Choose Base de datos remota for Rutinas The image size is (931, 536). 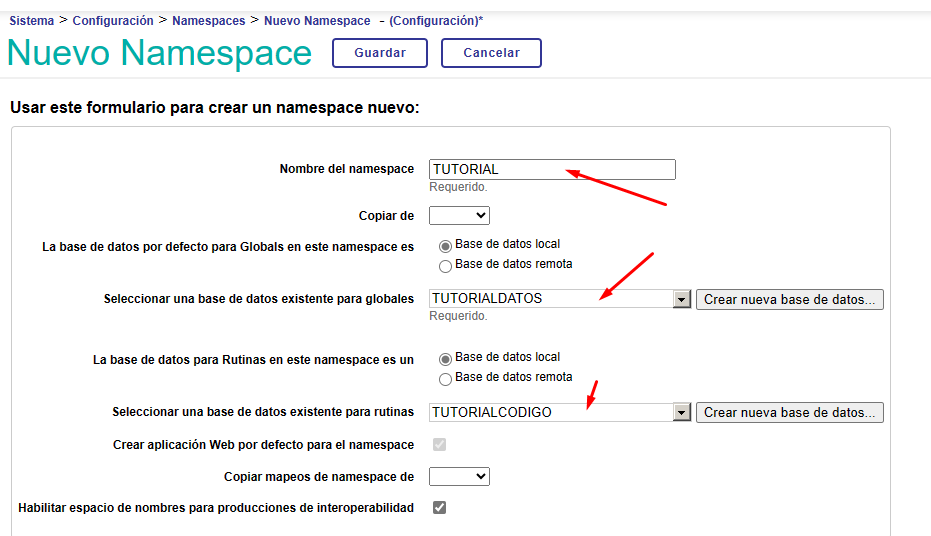446,379
